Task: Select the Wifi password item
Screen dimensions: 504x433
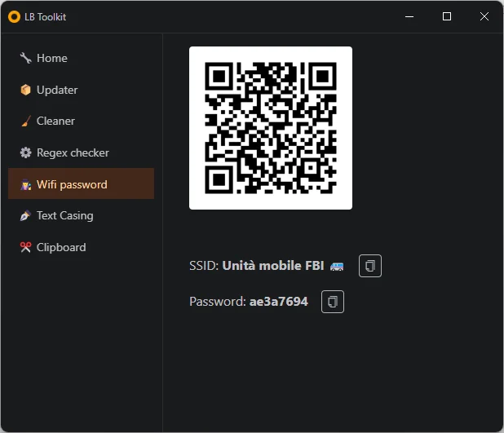Action: tap(81, 184)
